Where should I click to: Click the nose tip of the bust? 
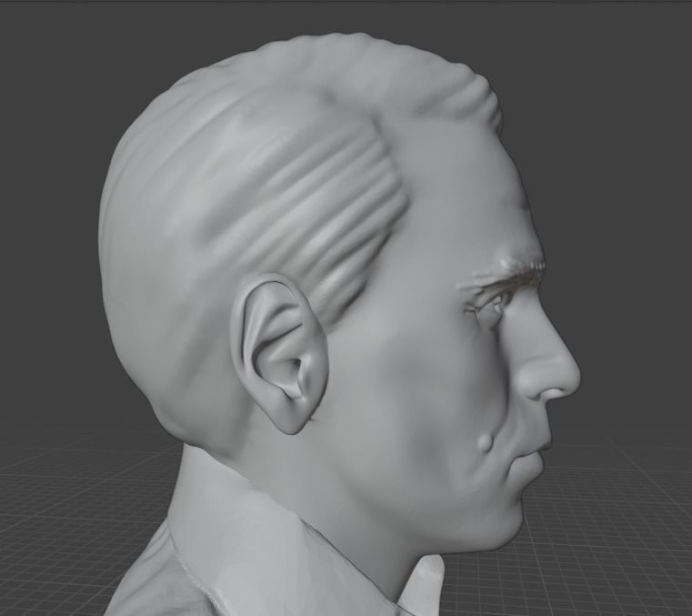point(569,376)
